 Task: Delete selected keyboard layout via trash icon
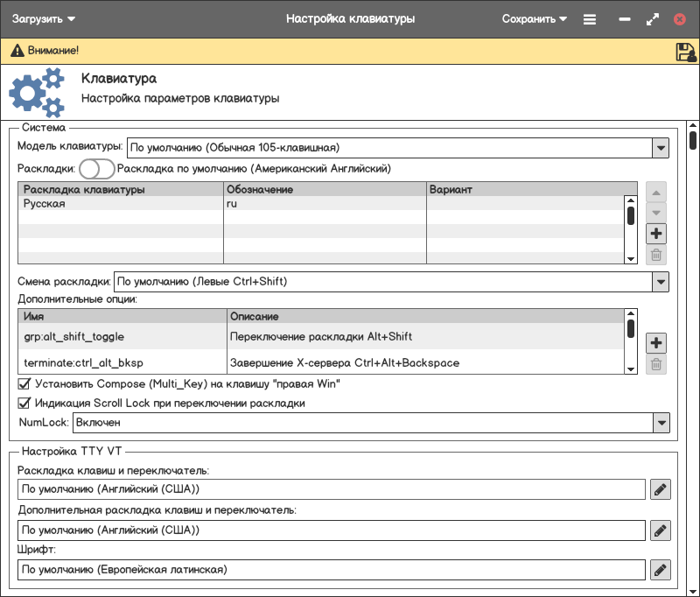click(x=656, y=256)
